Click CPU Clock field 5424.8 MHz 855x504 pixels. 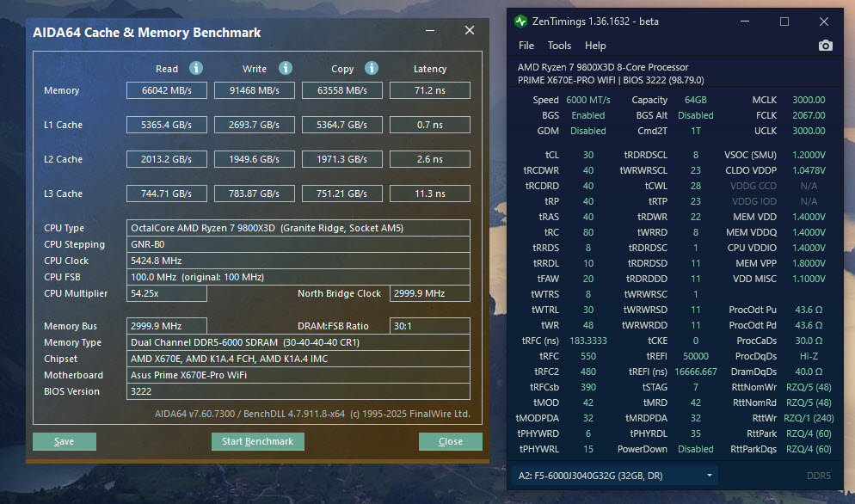(x=298, y=261)
